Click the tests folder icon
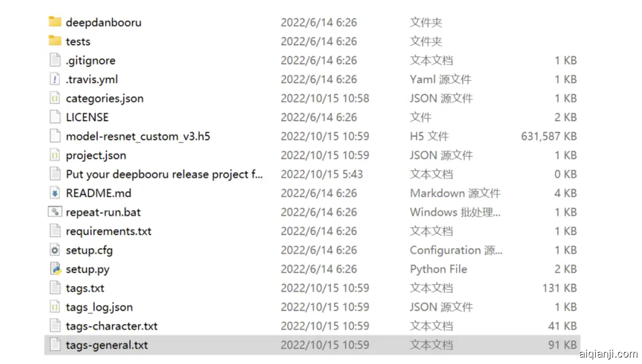This screenshot has width=642, height=364. [x=55, y=41]
